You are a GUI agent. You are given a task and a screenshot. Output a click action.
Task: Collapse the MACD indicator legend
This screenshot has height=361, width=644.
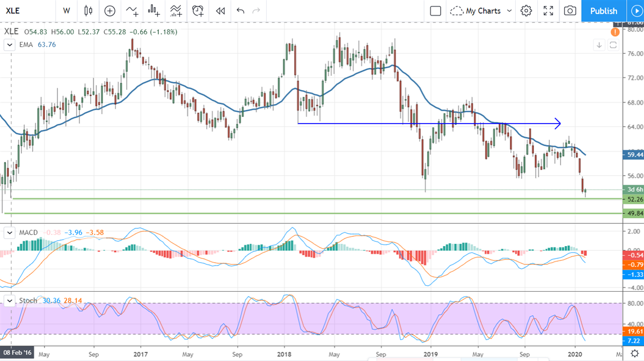click(x=9, y=233)
